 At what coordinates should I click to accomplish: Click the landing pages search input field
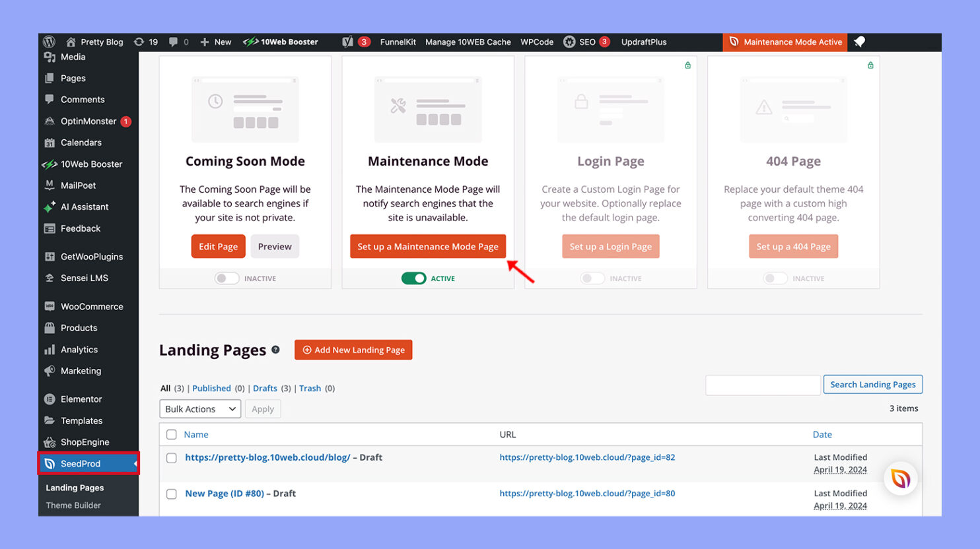coord(763,384)
